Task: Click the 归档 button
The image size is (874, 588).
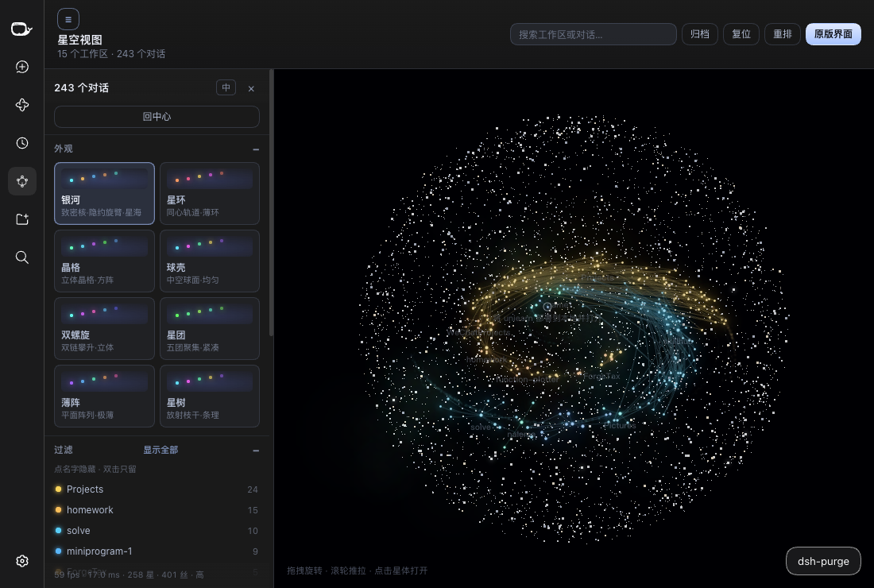Action: coord(699,34)
